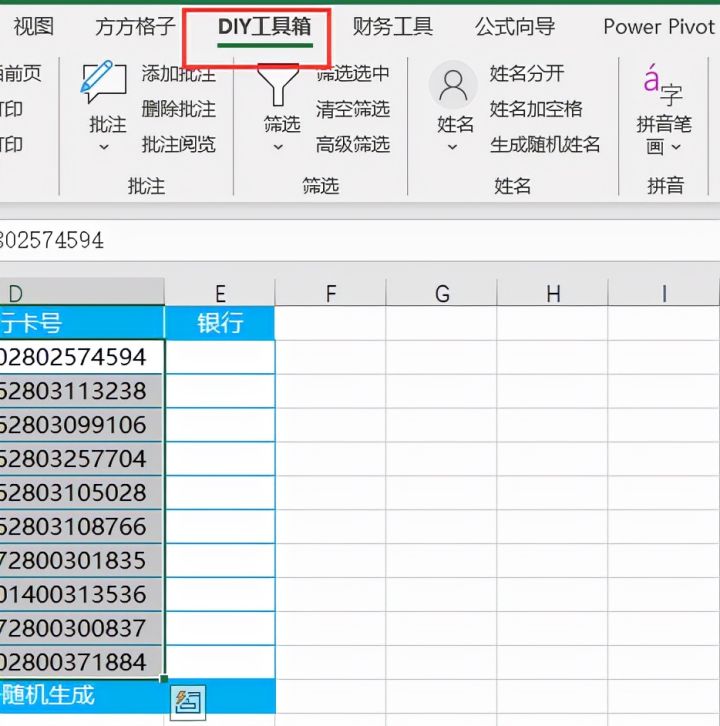Expand the 筛选 dropdown chevron
Screen dimensions: 720x726
click(x=278, y=147)
